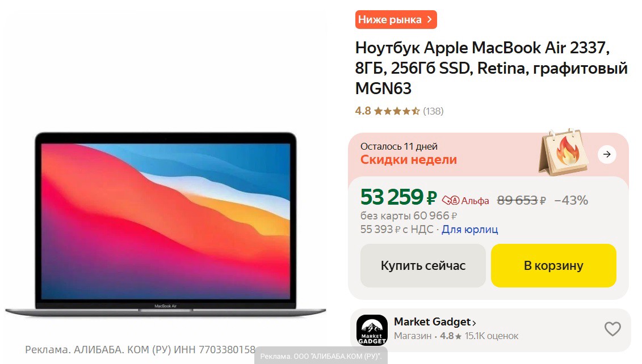Click the 53 259 ₽ Alfa card price

398,197
